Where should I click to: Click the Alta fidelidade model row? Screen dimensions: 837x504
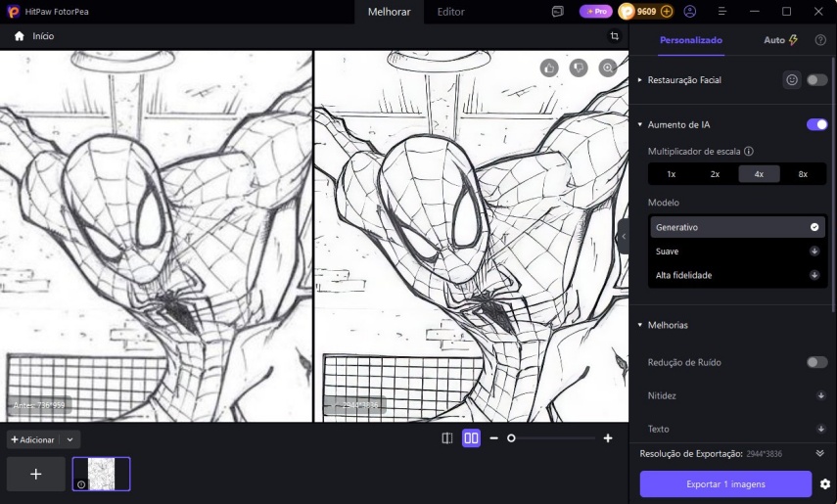point(737,275)
